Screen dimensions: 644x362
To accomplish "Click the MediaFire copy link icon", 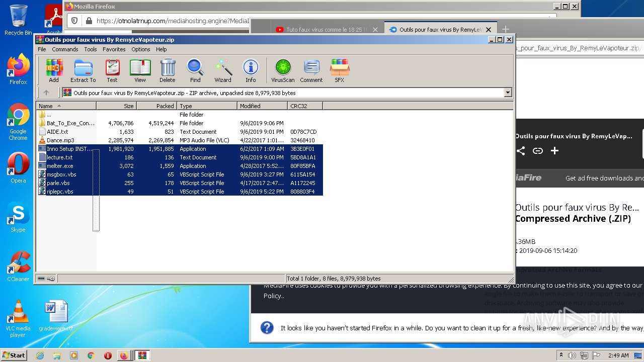I will 538,151.
